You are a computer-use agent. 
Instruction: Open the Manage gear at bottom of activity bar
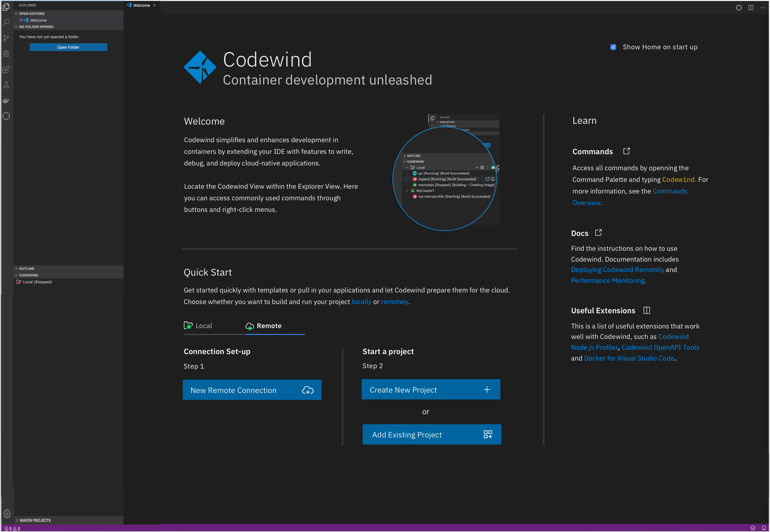coord(6,514)
